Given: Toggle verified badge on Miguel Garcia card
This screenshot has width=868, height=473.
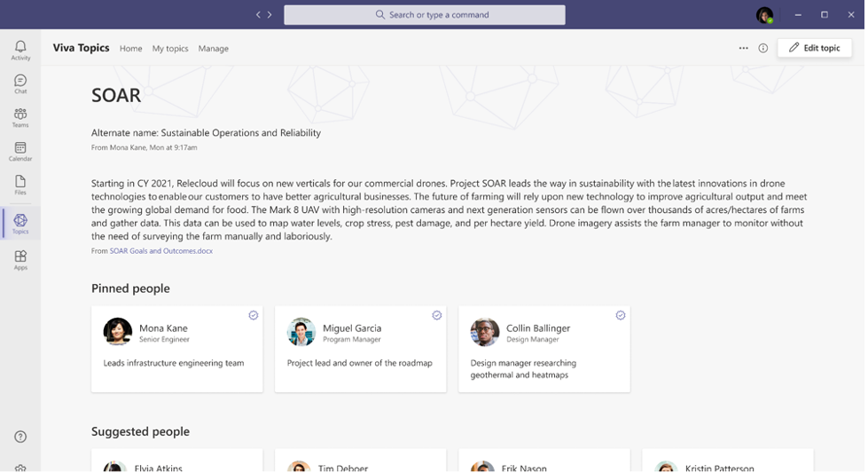Looking at the screenshot, I should [x=437, y=315].
